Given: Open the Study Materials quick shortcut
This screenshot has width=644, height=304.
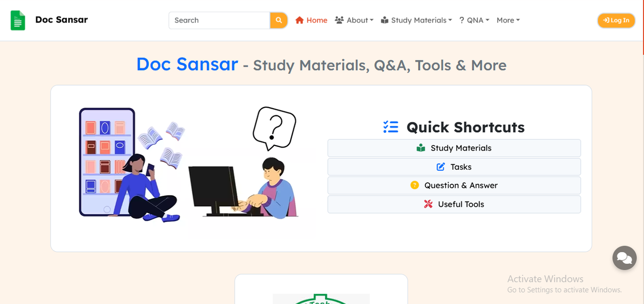Looking at the screenshot, I should [x=454, y=148].
